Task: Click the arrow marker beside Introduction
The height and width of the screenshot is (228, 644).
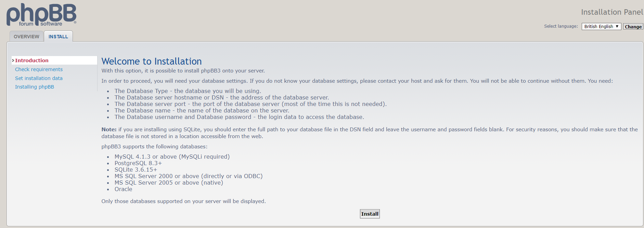Action: 13,61
